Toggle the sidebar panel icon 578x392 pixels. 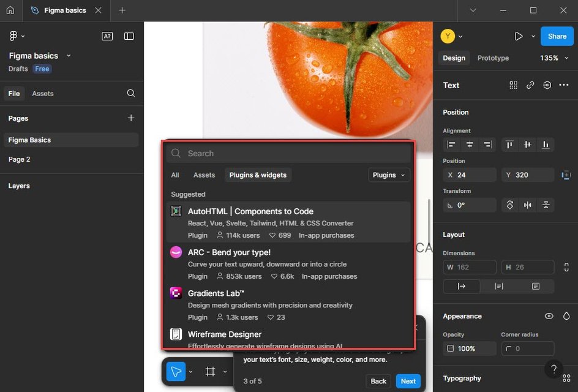pos(129,36)
